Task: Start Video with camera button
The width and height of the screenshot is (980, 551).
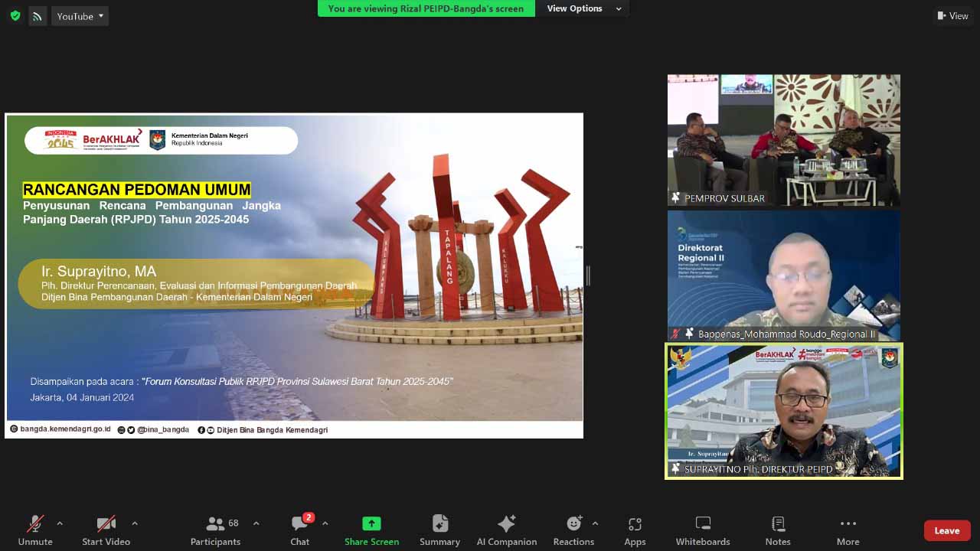Action: pos(106,530)
